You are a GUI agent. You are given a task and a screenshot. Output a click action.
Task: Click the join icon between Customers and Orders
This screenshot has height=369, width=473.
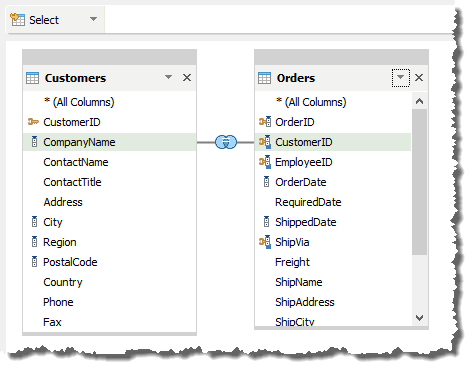point(226,142)
